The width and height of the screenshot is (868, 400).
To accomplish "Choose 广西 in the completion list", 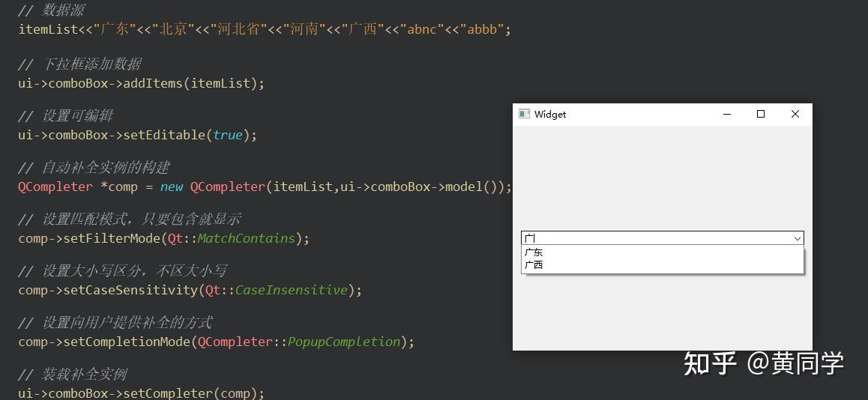I will [534, 264].
